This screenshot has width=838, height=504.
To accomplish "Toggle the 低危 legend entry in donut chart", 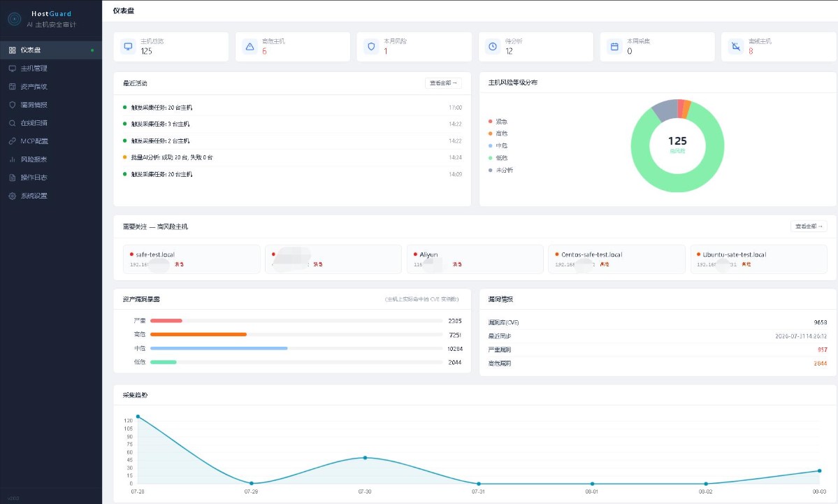I will (x=498, y=158).
